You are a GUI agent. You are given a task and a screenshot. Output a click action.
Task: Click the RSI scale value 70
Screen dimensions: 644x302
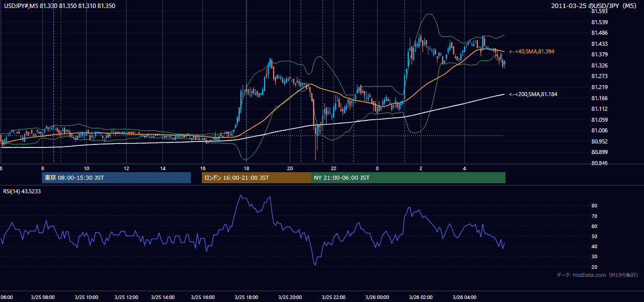click(x=594, y=216)
